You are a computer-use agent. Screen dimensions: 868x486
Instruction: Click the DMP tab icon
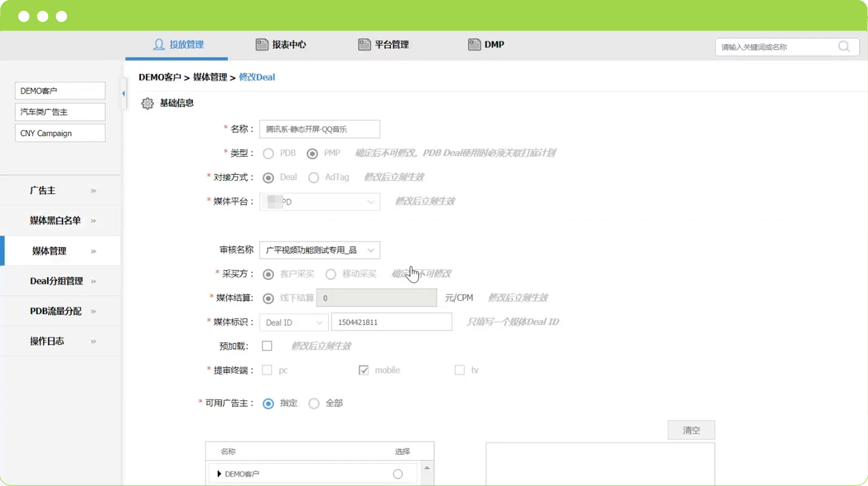(x=474, y=44)
